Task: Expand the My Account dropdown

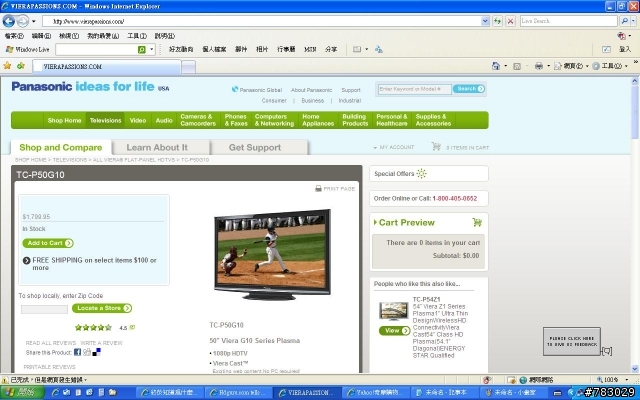Action: pyautogui.click(x=393, y=147)
